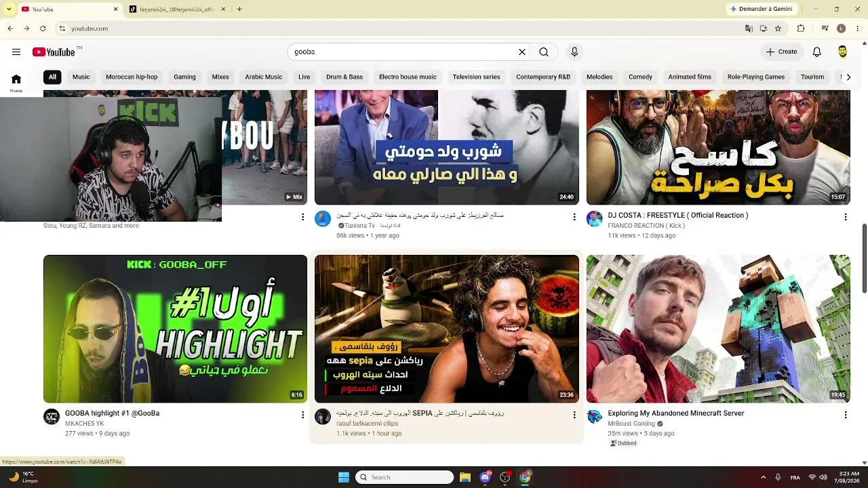Screen dimensions: 868x488
Task: Open raouf belkacemi clips channel avatar
Action: 323,417
